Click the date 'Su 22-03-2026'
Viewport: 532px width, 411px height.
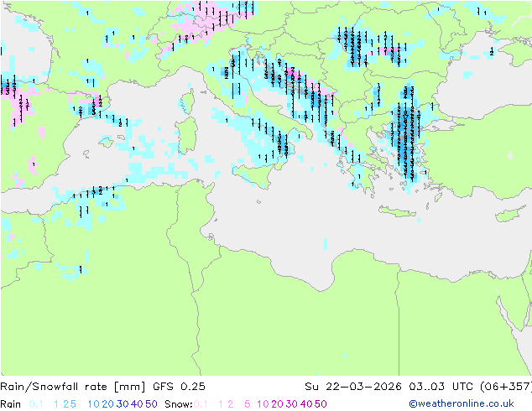click(353, 387)
